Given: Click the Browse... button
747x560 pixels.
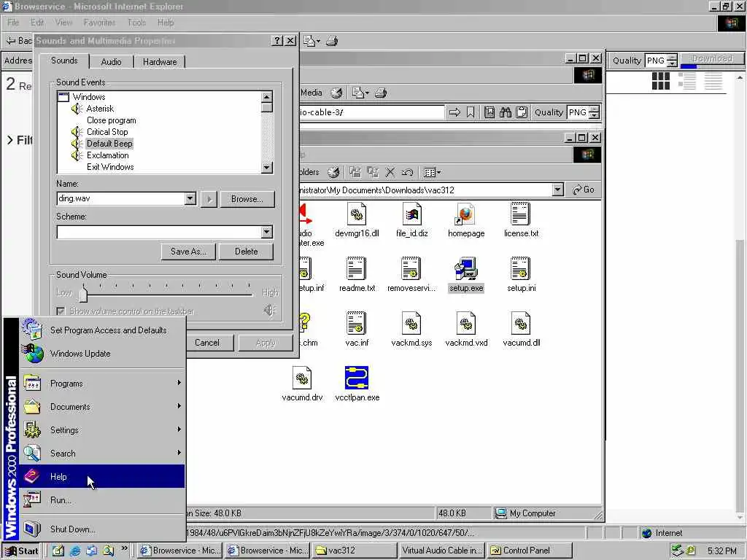Looking at the screenshot, I should (x=247, y=199).
